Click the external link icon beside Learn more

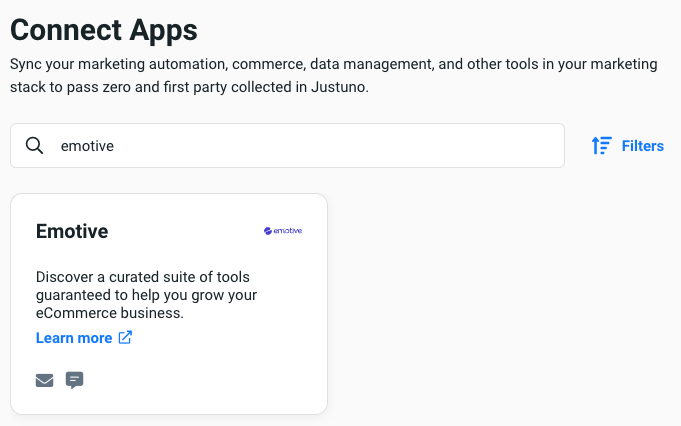point(125,338)
